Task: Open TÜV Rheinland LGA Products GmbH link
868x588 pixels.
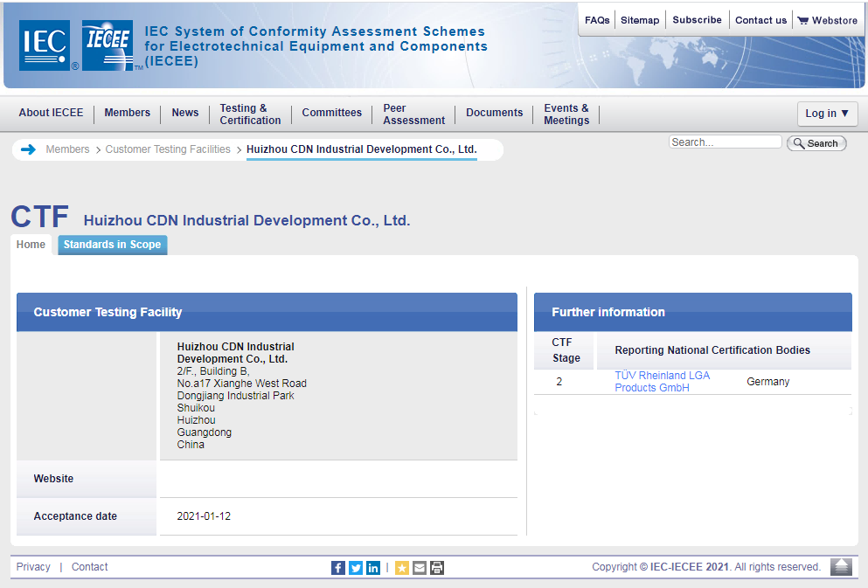Action: click(x=662, y=382)
